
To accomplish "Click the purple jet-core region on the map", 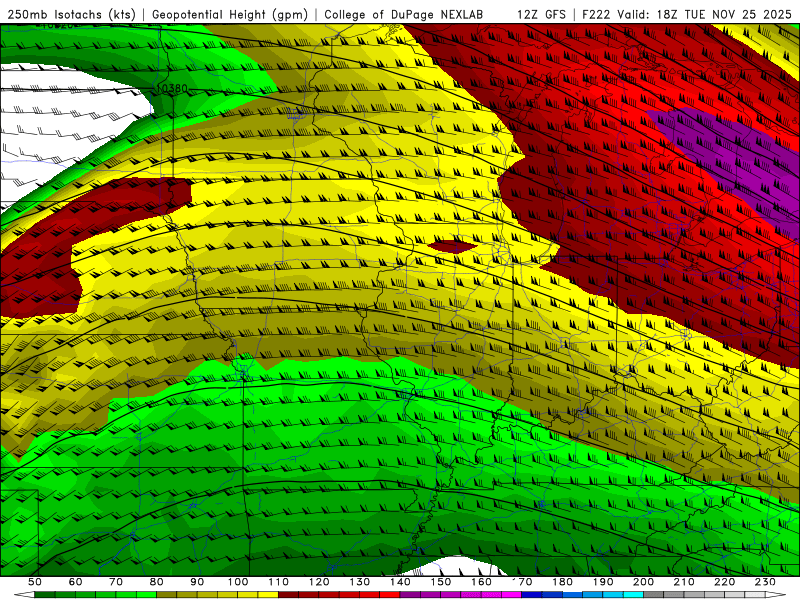I will coord(735,158).
